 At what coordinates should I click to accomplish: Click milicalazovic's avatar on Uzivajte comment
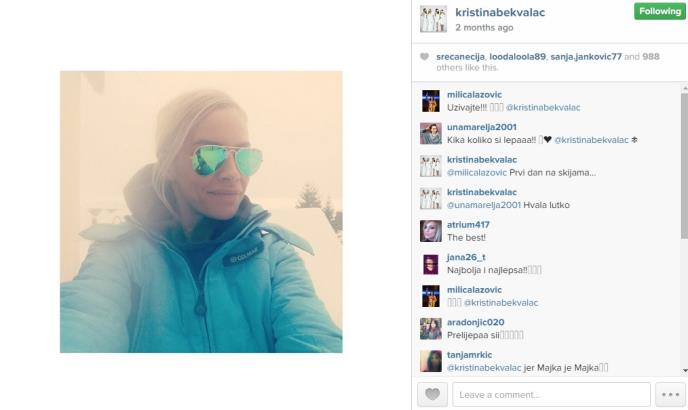click(x=431, y=101)
